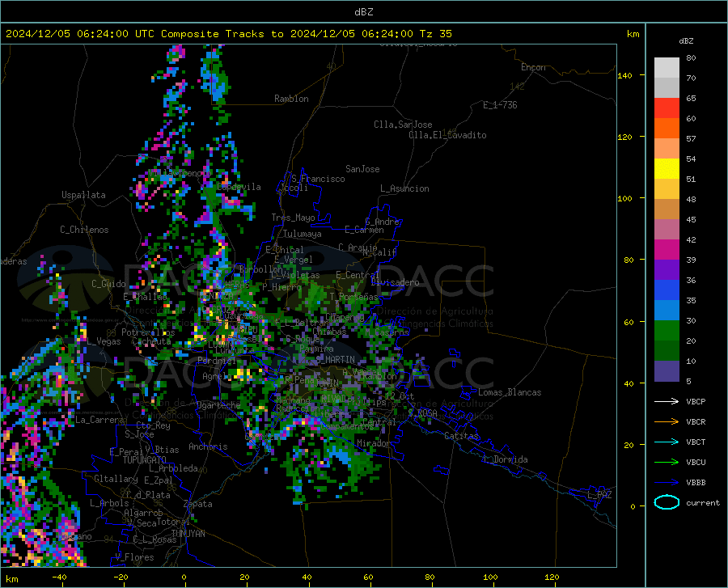Click the 'Encon' map label

tap(533, 67)
